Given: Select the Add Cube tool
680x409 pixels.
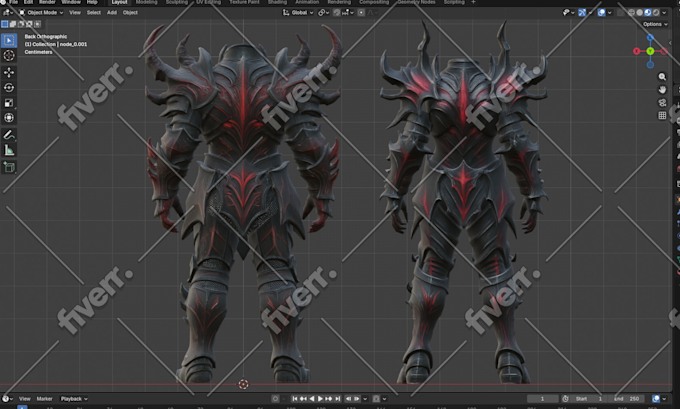Looking at the screenshot, I should click(x=9, y=167).
